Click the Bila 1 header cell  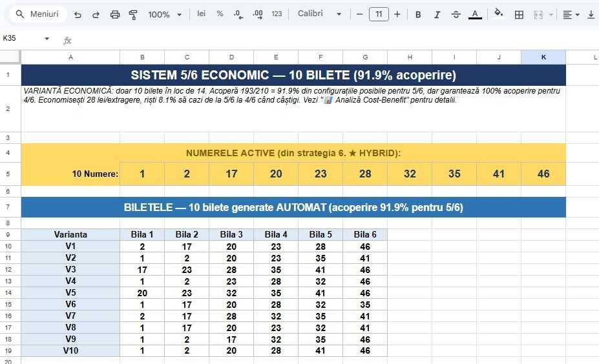pyautogui.click(x=142, y=235)
